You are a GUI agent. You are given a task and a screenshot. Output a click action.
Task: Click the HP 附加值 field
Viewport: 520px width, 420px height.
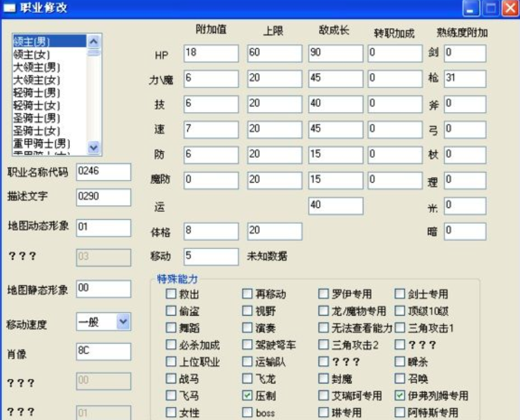(x=211, y=53)
